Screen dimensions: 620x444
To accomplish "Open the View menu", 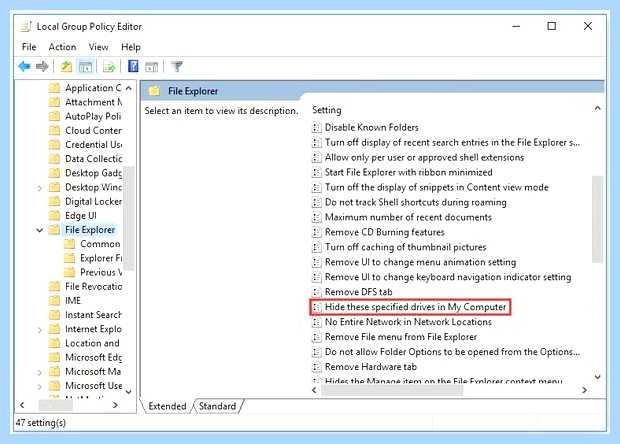I will pos(98,47).
